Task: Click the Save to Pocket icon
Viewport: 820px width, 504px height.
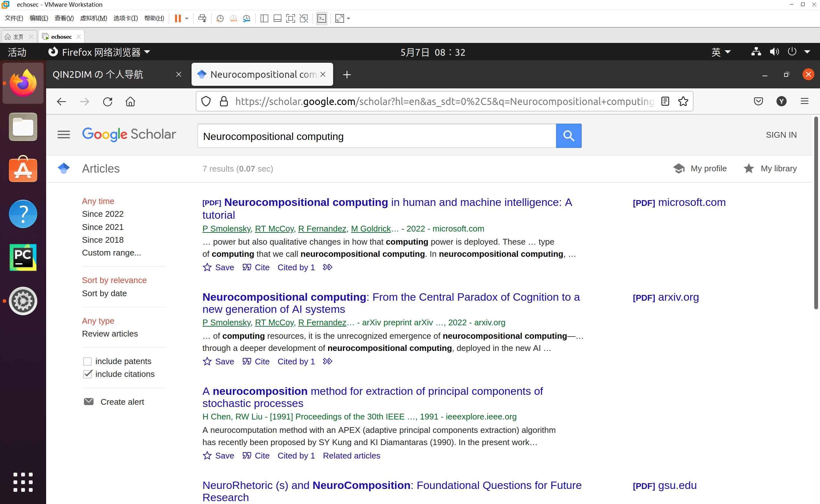Action: click(x=758, y=101)
